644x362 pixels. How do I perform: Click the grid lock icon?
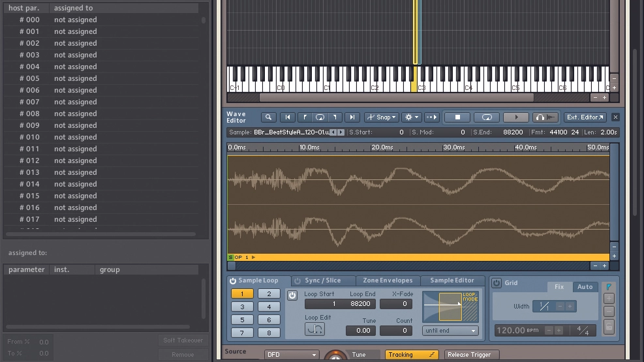(609, 327)
